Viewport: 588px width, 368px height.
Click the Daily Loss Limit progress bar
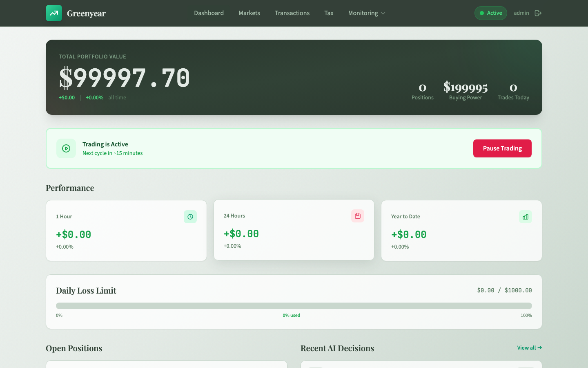tap(294, 305)
